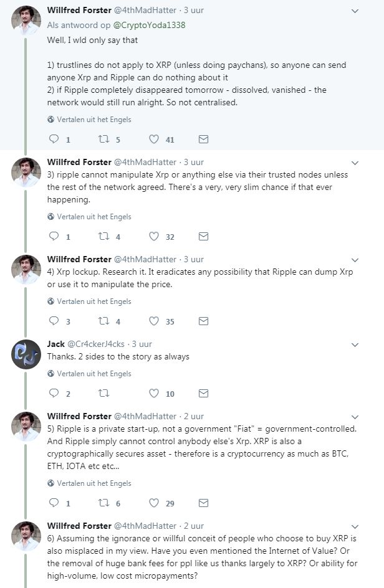Open the options chevron on Jack's tweet

click(x=355, y=344)
